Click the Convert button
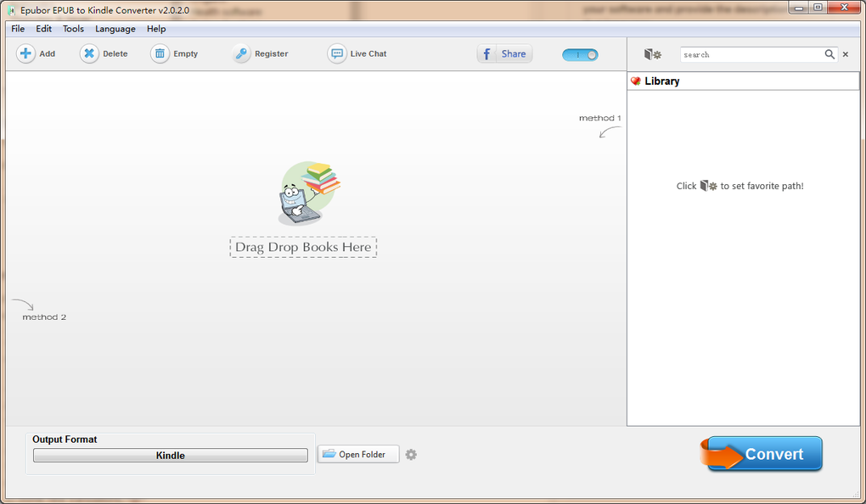Screen dimensions: 866x504 click(762, 454)
